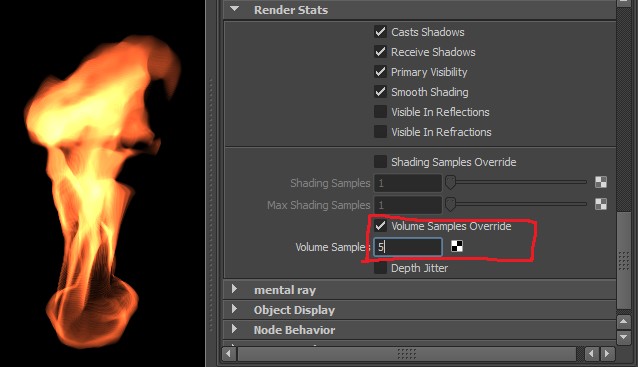
Task: Click the horizontal scrollbar right arrow at far end
Action: pyautogui.click(x=607, y=354)
